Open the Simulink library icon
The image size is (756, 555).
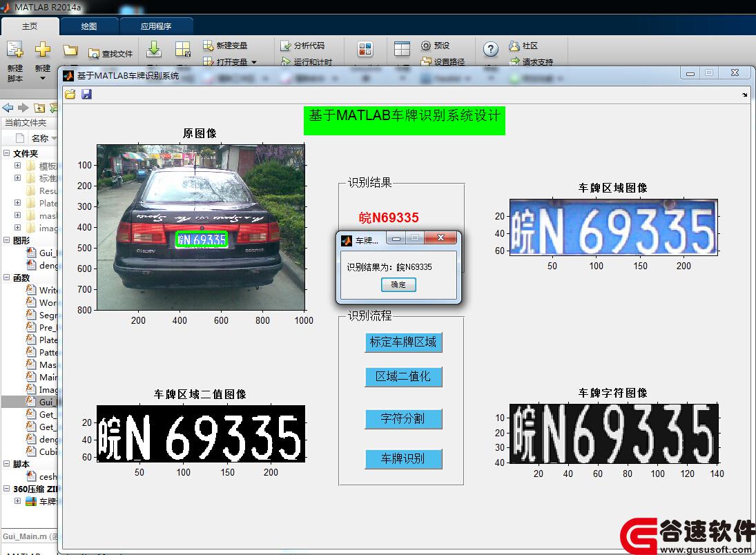(365, 49)
